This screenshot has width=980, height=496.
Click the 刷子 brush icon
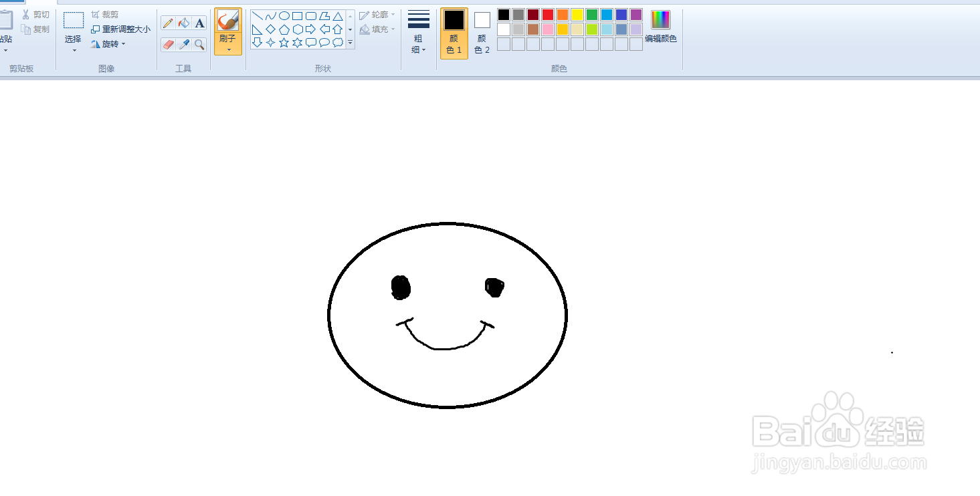coord(228,21)
